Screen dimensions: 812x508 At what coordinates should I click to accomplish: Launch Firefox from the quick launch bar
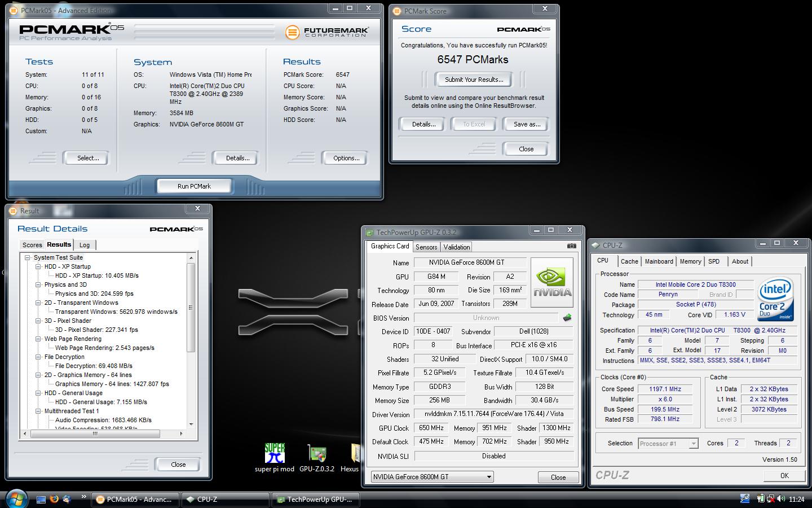[54, 499]
